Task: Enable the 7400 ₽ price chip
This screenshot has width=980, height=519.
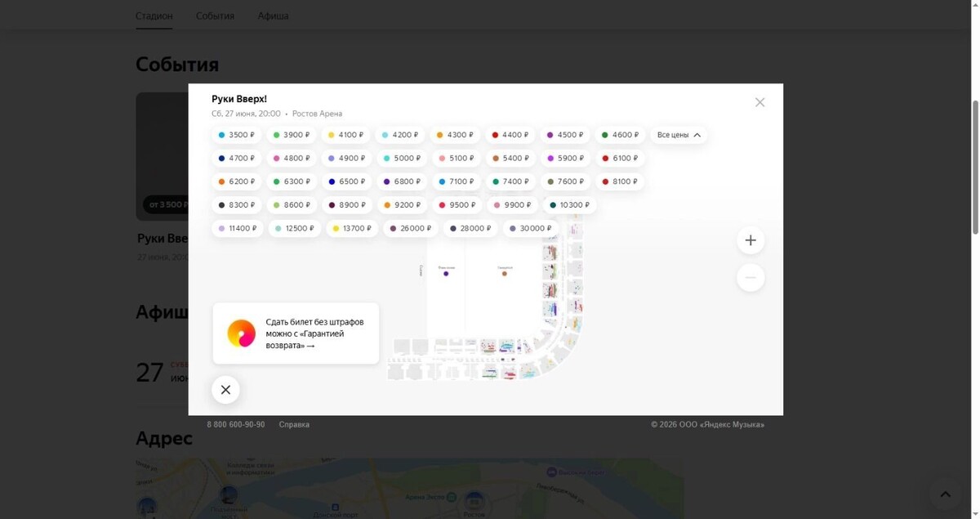Action: pos(510,181)
